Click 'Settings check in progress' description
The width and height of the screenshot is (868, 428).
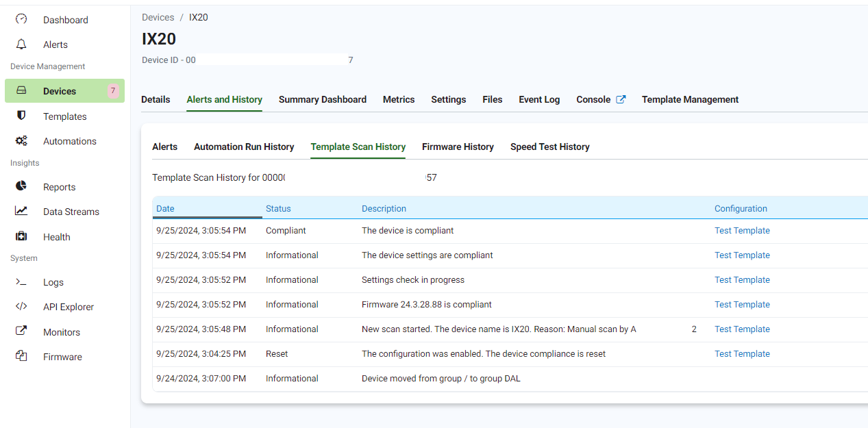click(x=413, y=279)
